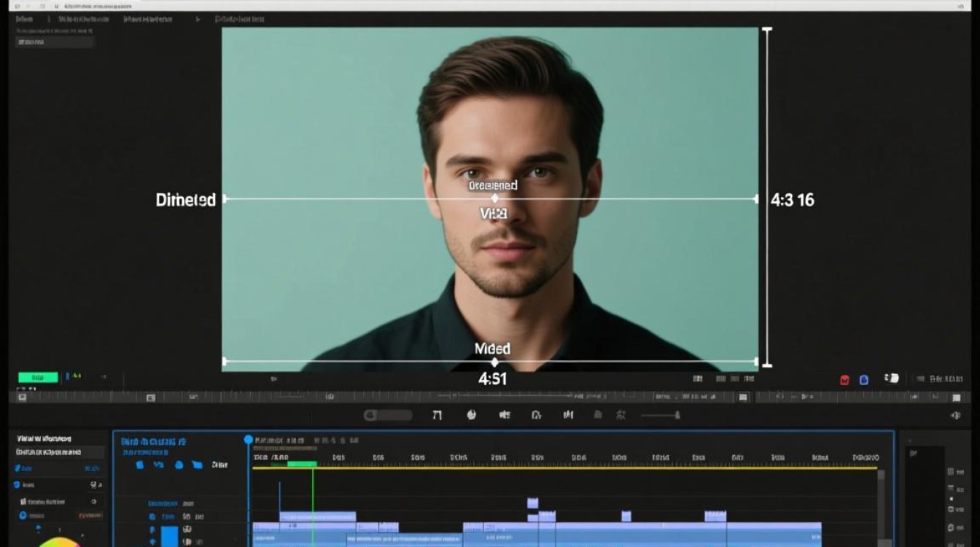Open the 4:3 16 aspect ratio label
Viewport: 980px width, 547px height.
[x=793, y=199]
